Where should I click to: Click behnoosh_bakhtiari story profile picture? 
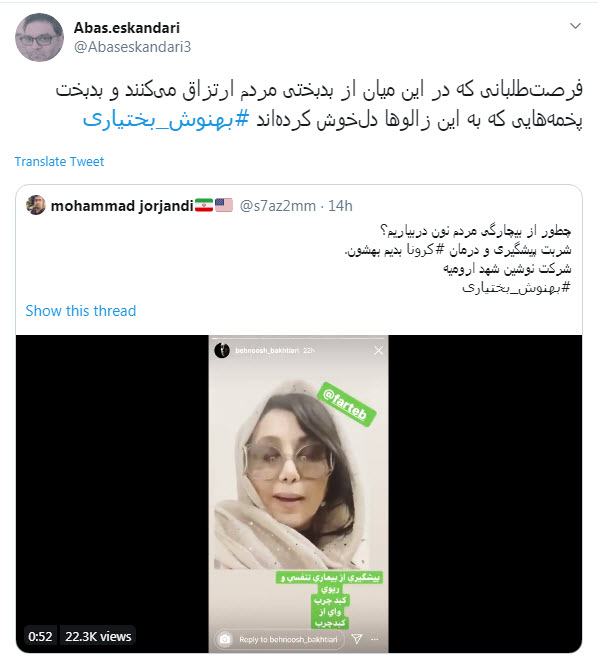click(x=222, y=350)
